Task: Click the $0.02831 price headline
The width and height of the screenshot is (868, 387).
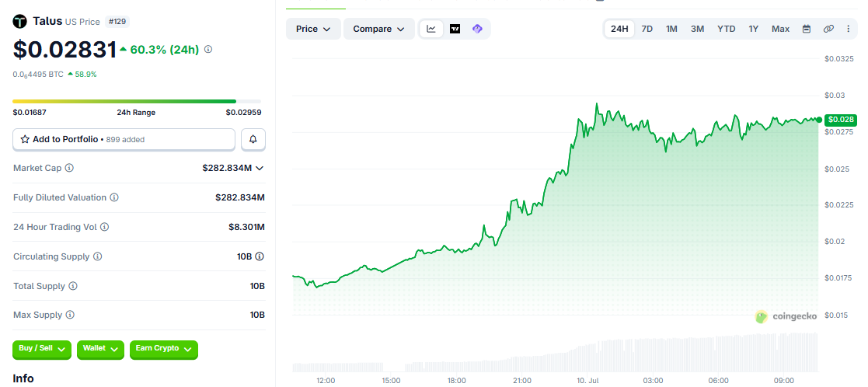Action: [64, 49]
